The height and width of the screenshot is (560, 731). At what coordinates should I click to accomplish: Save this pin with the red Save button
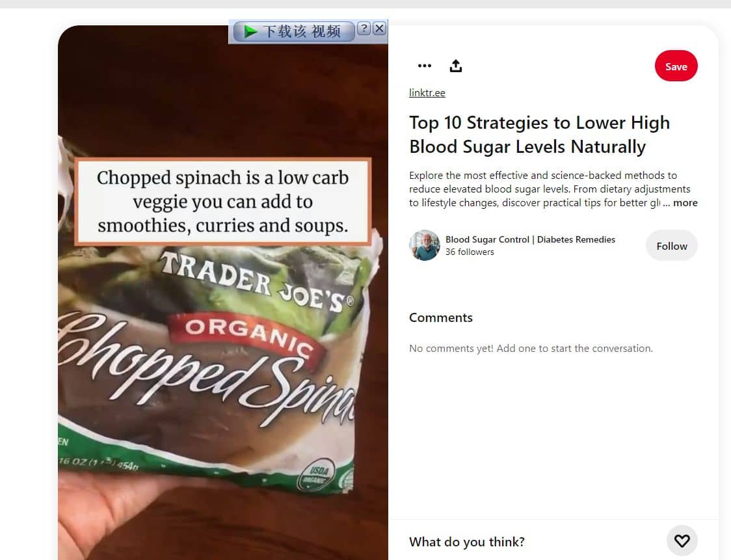(676, 66)
